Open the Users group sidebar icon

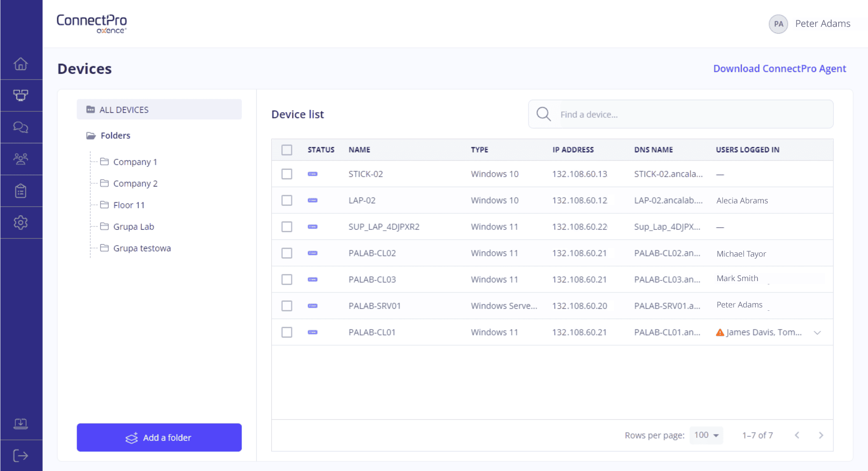click(x=21, y=159)
